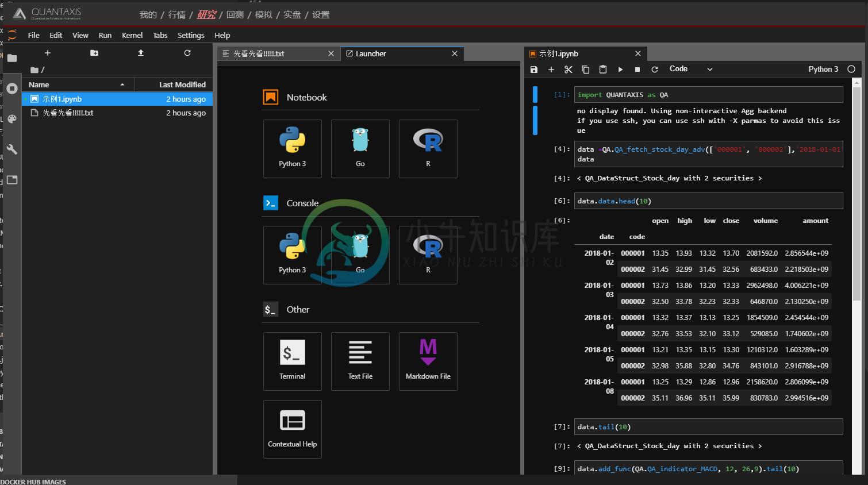Screen dimensions: 868x485
Task: Open the running kernels sidebar icon
Action: (12, 88)
